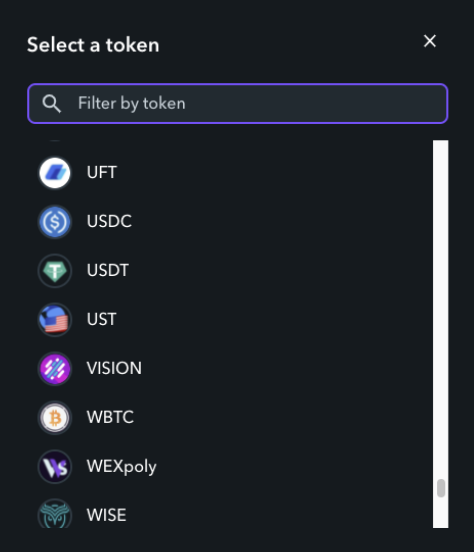474x552 pixels.
Task: Click the green Tether USDT icon
Action: click(x=55, y=271)
